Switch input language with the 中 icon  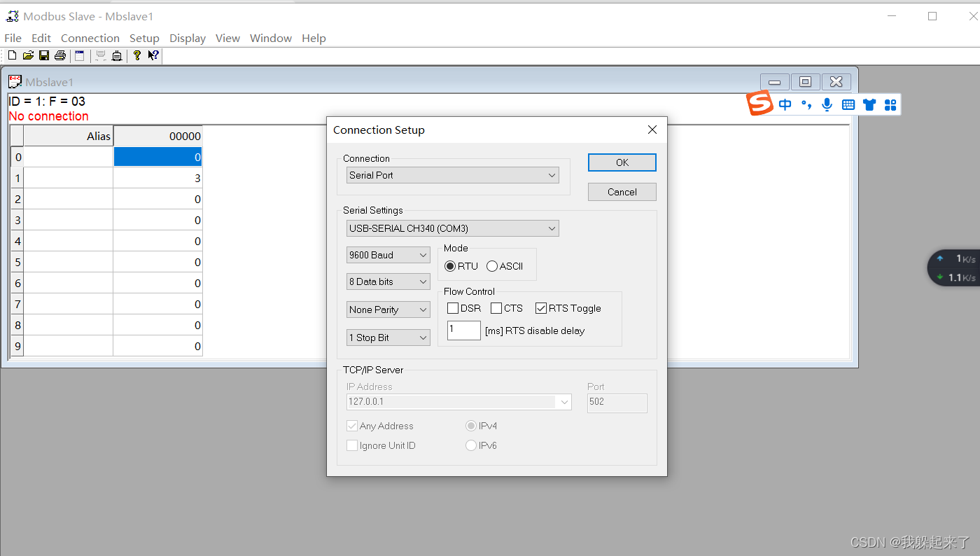[x=785, y=104]
